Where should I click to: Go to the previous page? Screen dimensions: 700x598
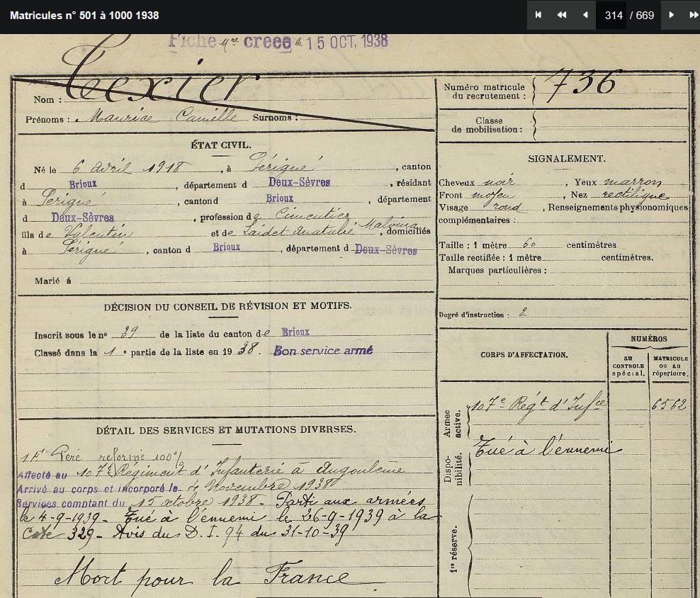point(585,15)
